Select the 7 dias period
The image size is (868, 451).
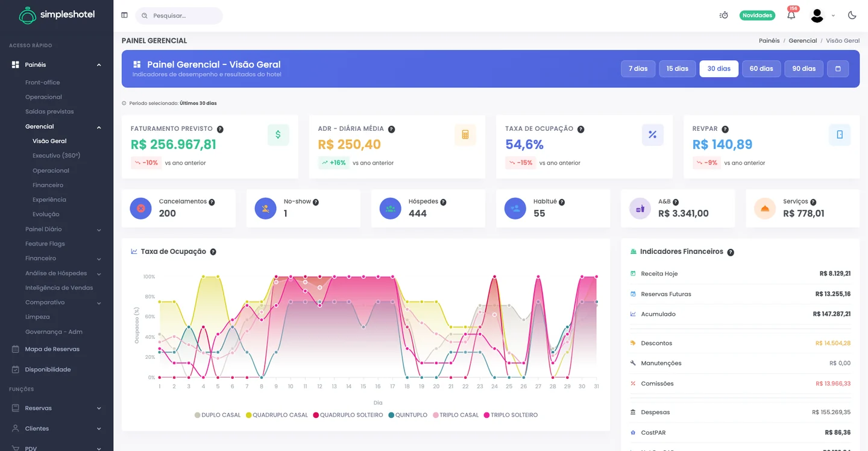click(638, 69)
